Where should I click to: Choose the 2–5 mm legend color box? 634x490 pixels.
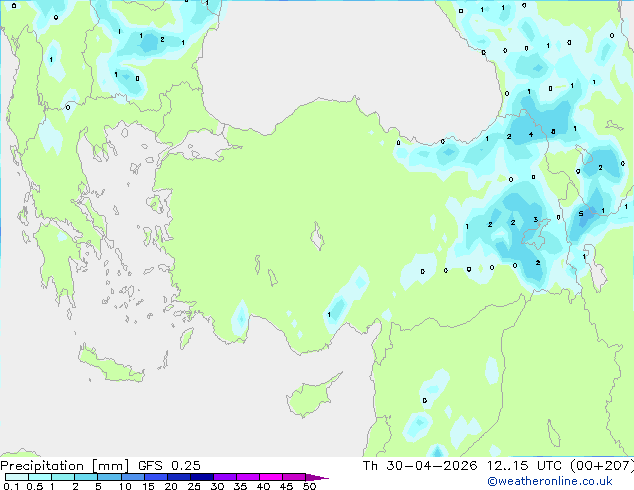(x=86, y=477)
